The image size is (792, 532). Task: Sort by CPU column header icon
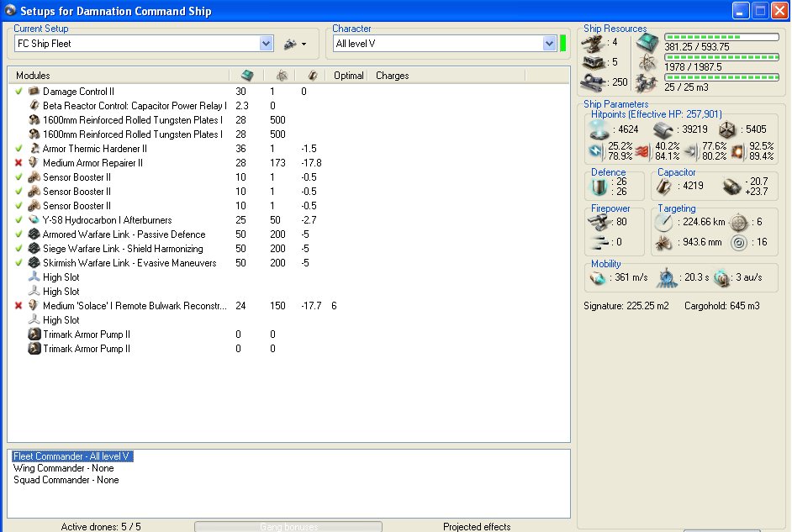[x=247, y=76]
